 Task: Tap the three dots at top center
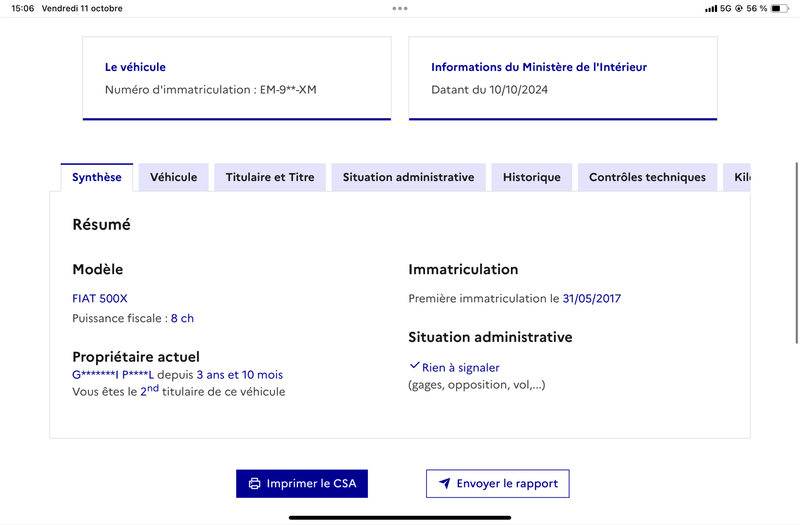coord(400,8)
